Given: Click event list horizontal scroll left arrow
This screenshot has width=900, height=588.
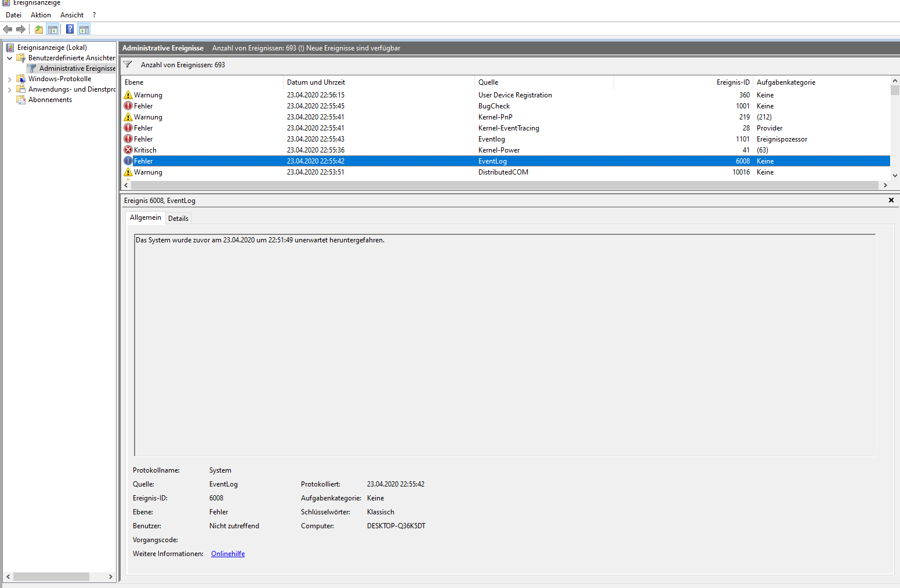Looking at the screenshot, I should (x=126, y=186).
